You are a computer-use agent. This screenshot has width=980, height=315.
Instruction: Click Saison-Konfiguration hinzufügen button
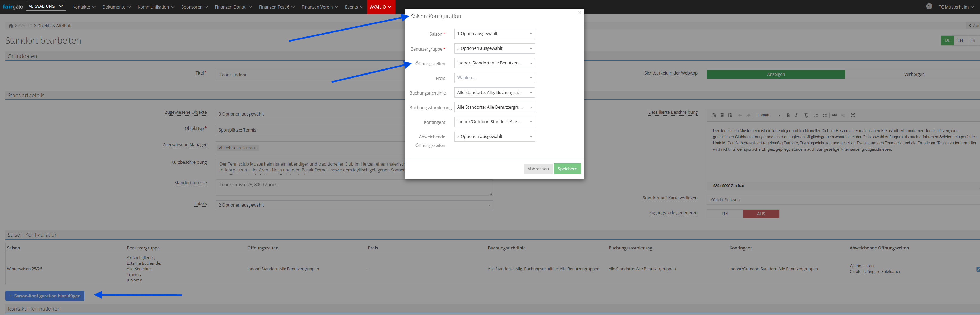[x=45, y=296]
